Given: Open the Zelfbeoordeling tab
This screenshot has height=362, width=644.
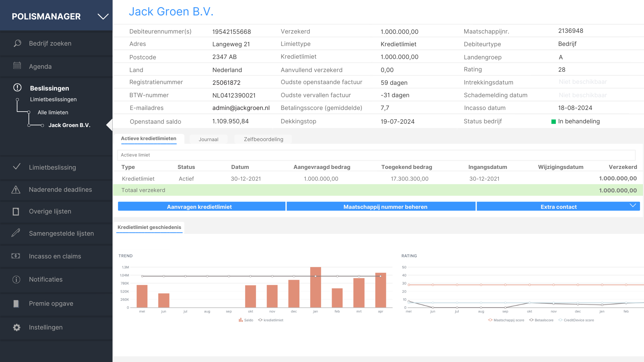Looking at the screenshot, I should tap(263, 139).
